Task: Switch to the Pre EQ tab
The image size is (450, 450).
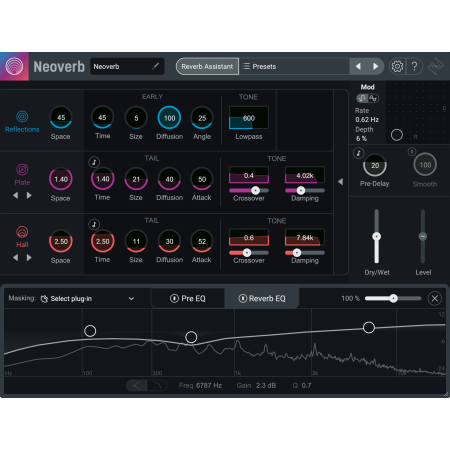Action: coord(188,298)
